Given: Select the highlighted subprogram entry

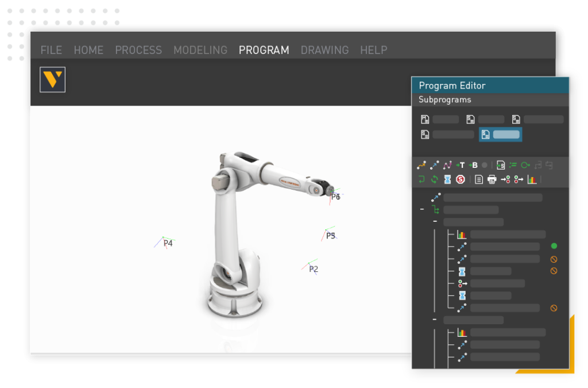Looking at the screenshot, I should (500, 135).
